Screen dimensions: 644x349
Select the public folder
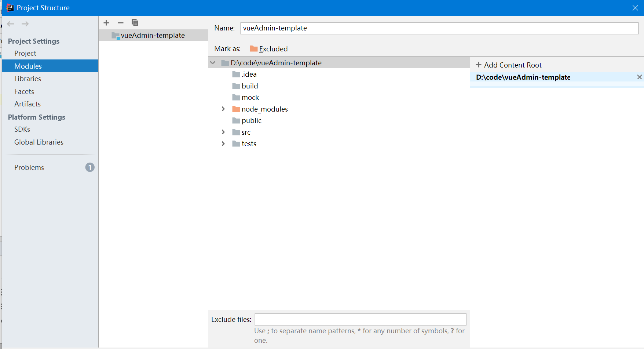click(247, 120)
